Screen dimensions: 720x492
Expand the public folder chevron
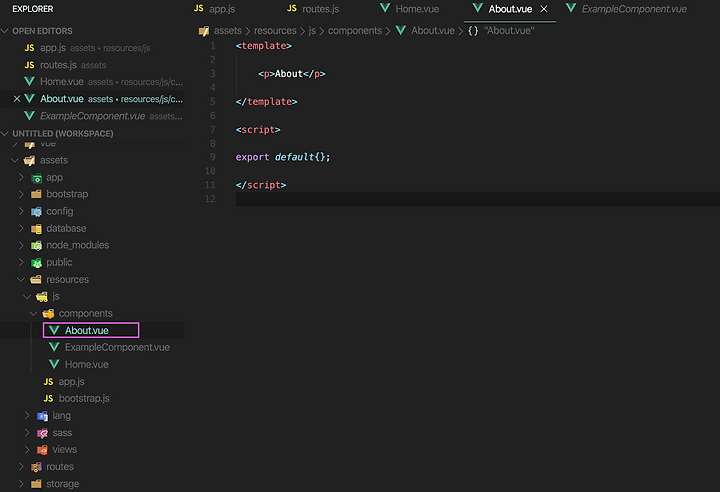[x=21, y=262]
